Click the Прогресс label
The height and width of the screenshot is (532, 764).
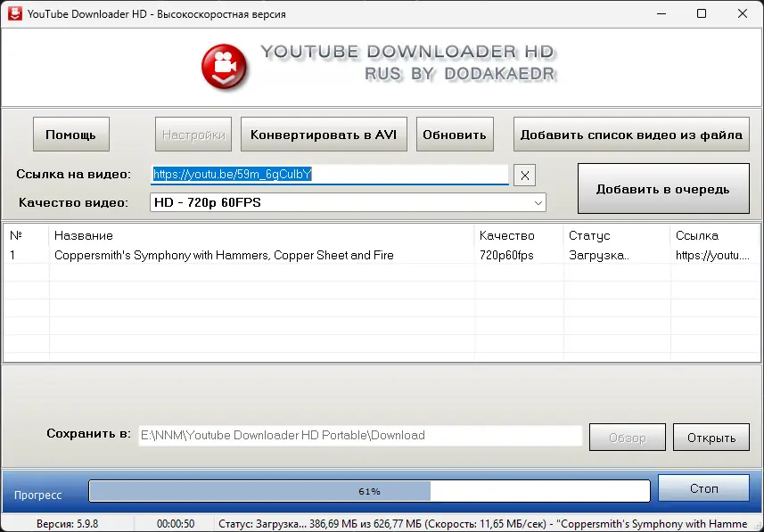tap(38, 495)
